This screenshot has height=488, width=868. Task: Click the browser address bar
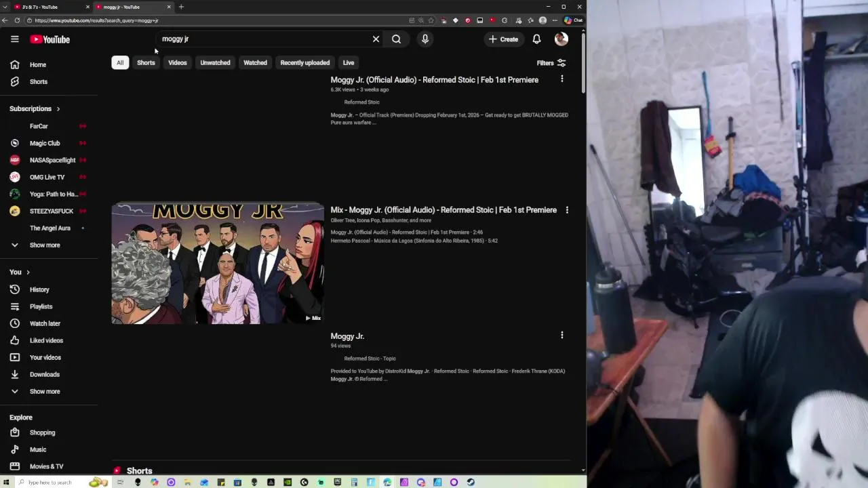coord(217,20)
